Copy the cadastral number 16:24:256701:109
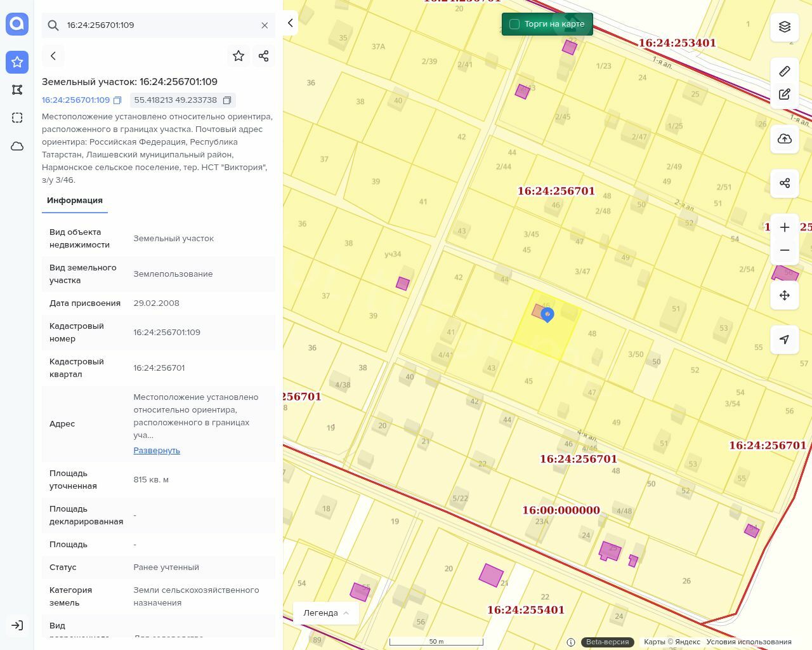 117,100
